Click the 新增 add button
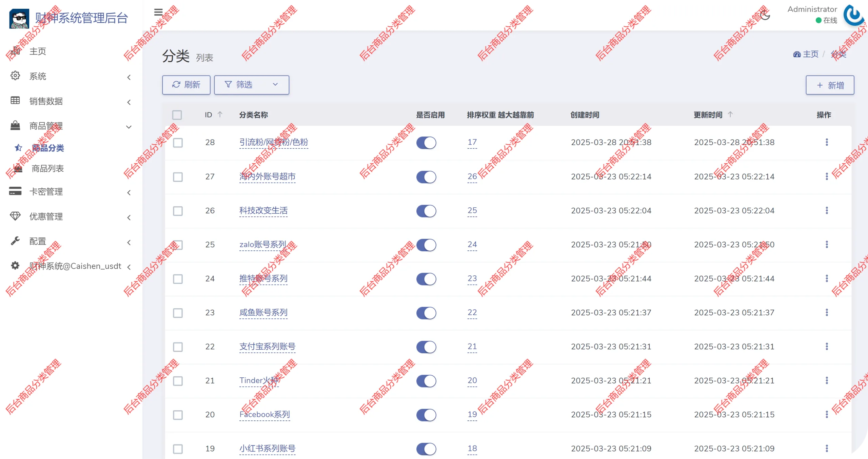The width and height of the screenshot is (868, 459). click(830, 85)
